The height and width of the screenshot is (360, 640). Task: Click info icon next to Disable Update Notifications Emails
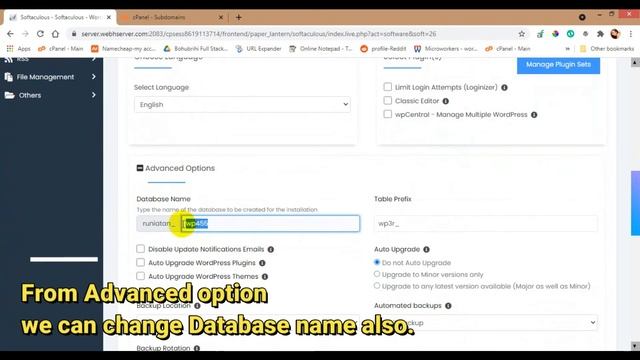[271, 249]
